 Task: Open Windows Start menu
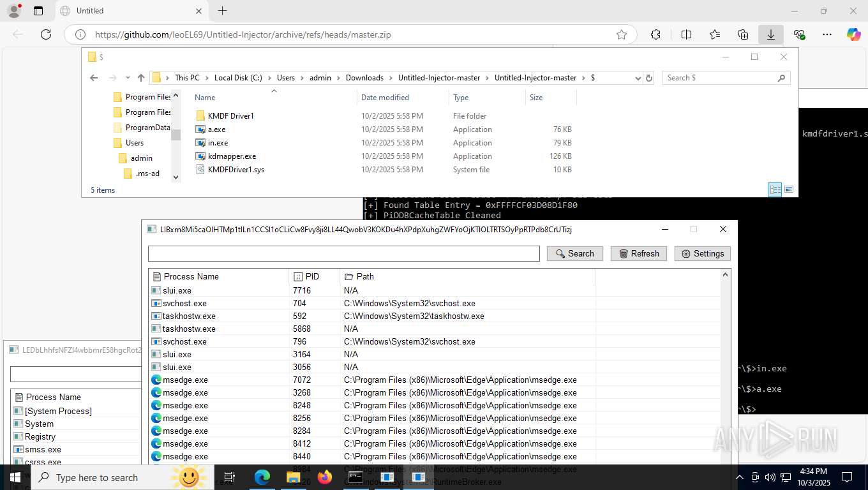pyautogui.click(x=15, y=477)
